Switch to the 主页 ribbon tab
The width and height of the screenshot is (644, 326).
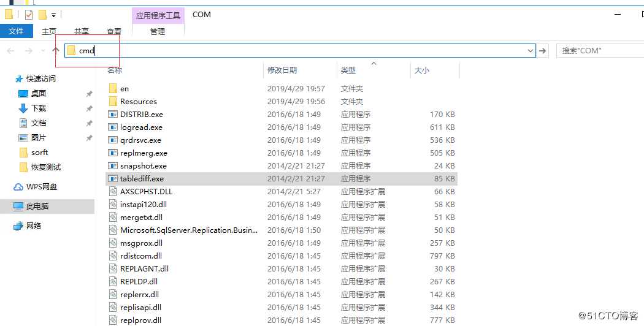pyautogui.click(x=49, y=31)
